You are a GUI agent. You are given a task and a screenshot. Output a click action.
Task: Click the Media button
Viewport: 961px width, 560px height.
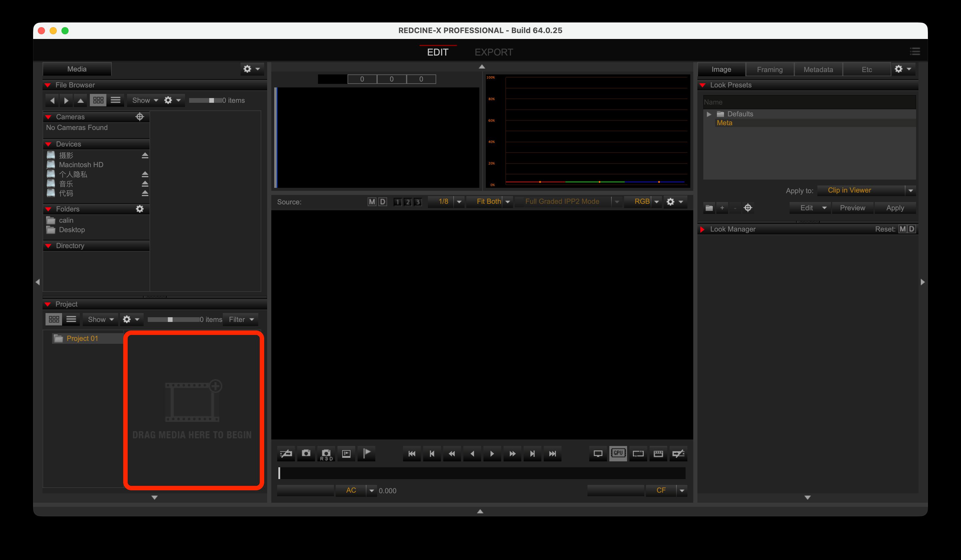pyautogui.click(x=77, y=69)
